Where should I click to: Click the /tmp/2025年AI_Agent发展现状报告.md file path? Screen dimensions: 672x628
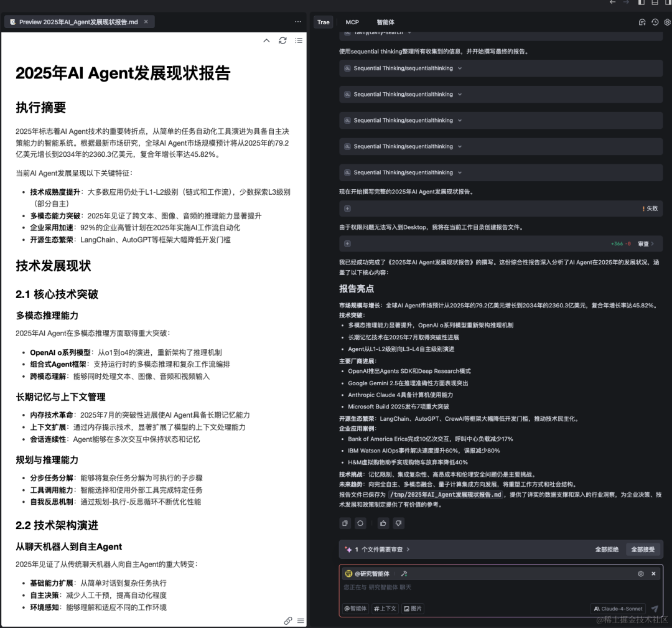[445, 494]
